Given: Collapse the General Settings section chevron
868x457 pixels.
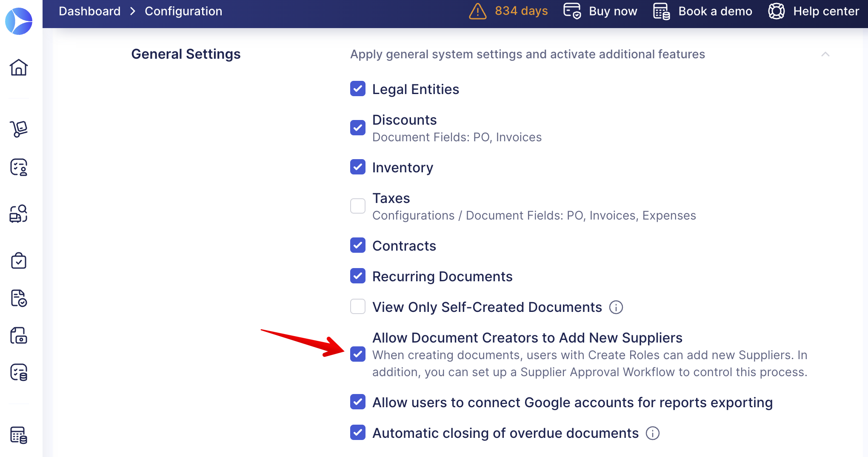Looking at the screenshot, I should coord(825,54).
